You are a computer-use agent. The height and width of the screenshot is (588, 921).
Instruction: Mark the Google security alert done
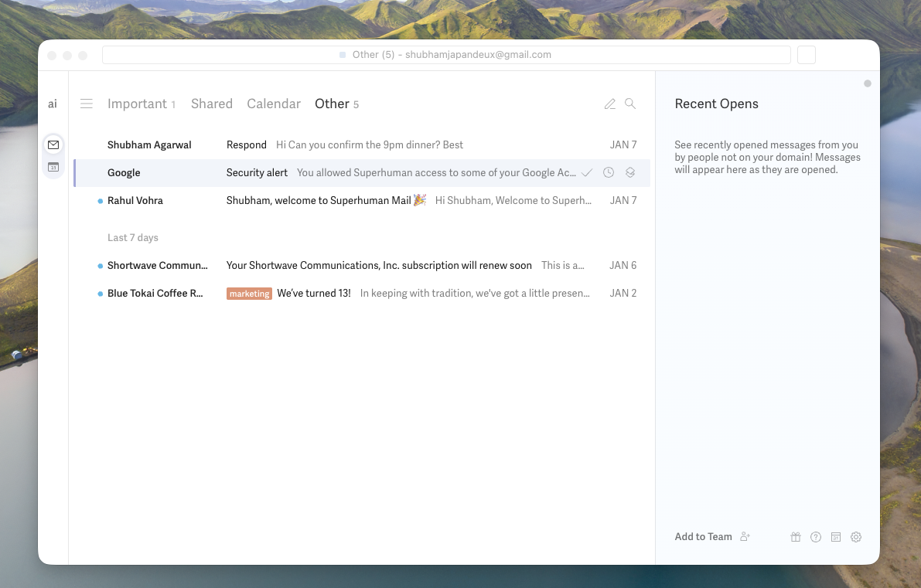point(586,172)
